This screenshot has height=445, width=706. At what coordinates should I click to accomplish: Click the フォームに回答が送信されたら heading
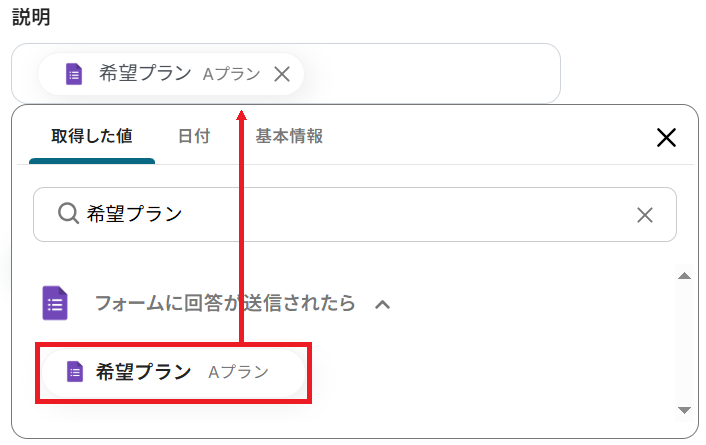click(224, 303)
